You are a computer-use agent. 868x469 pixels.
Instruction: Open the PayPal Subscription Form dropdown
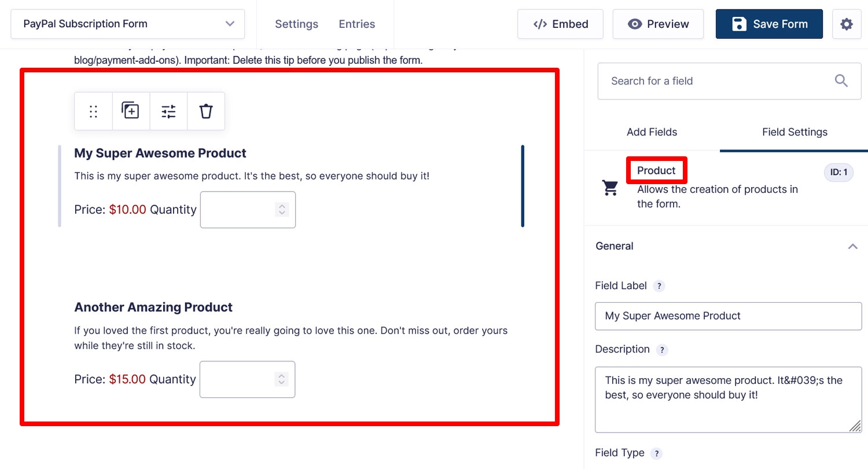coord(128,24)
